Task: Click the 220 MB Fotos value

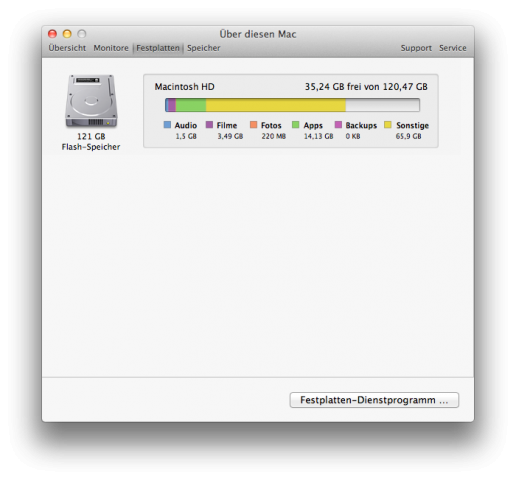Action: click(x=273, y=136)
